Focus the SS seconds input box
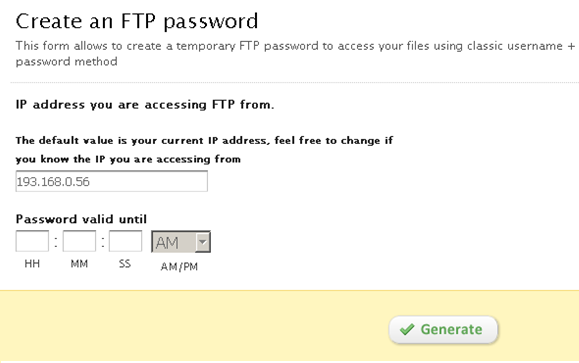579x363 pixels. click(126, 241)
